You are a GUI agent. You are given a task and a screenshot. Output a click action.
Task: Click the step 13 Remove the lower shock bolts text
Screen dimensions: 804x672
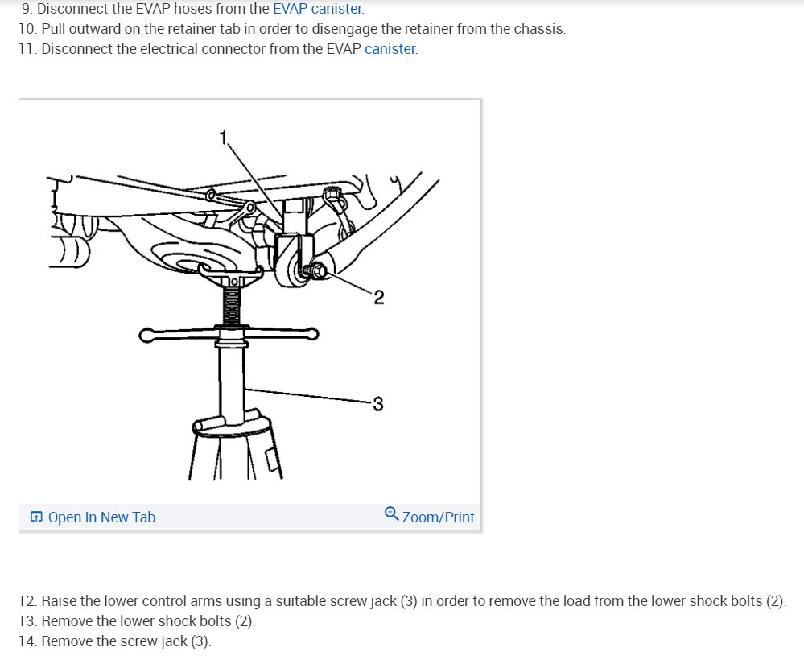click(x=137, y=621)
